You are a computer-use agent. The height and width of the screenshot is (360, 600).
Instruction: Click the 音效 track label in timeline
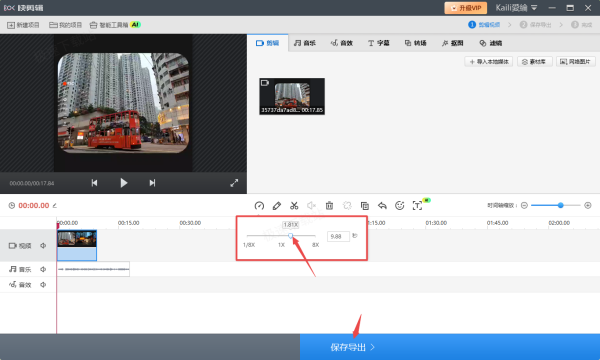click(20, 285)
